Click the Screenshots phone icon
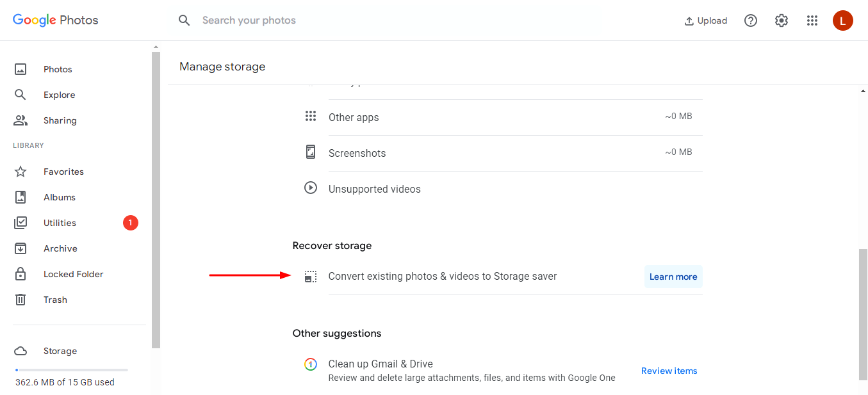This screenshot has height=395, width=868. [x=311, y=152]
